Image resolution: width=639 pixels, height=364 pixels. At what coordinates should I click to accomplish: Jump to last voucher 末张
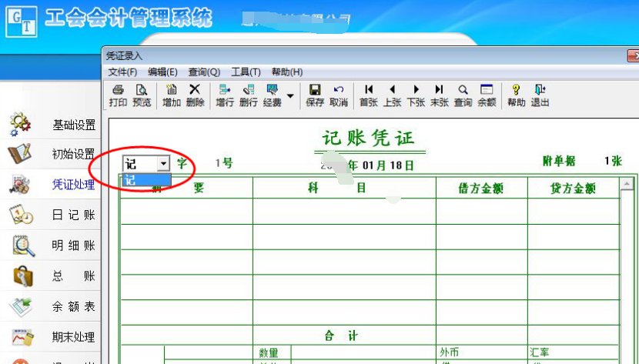click(440, 95)
